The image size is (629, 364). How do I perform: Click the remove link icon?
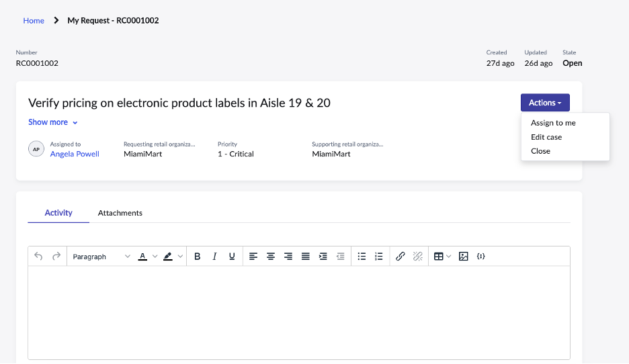click(417, 256)
